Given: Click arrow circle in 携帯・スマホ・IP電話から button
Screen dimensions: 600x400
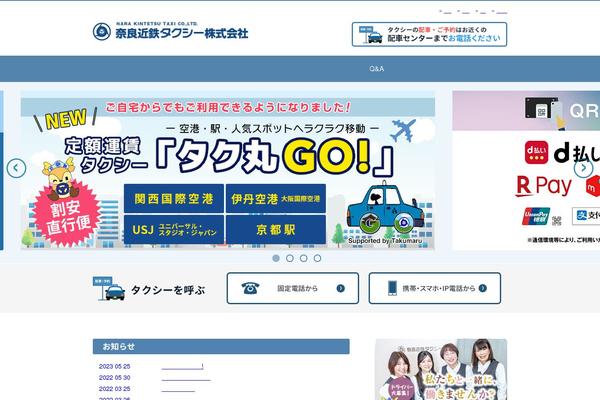Looking at the screenshot, I should [483, 288].
